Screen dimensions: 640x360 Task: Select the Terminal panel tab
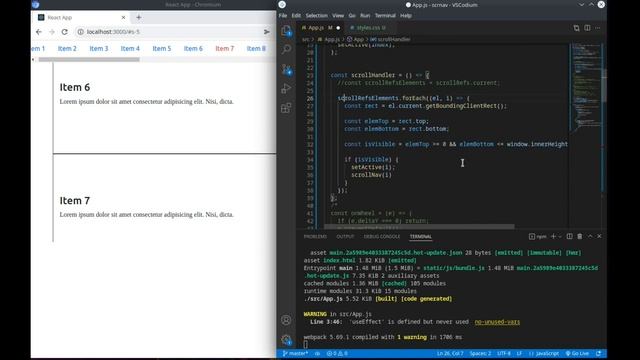coord(421,237)
